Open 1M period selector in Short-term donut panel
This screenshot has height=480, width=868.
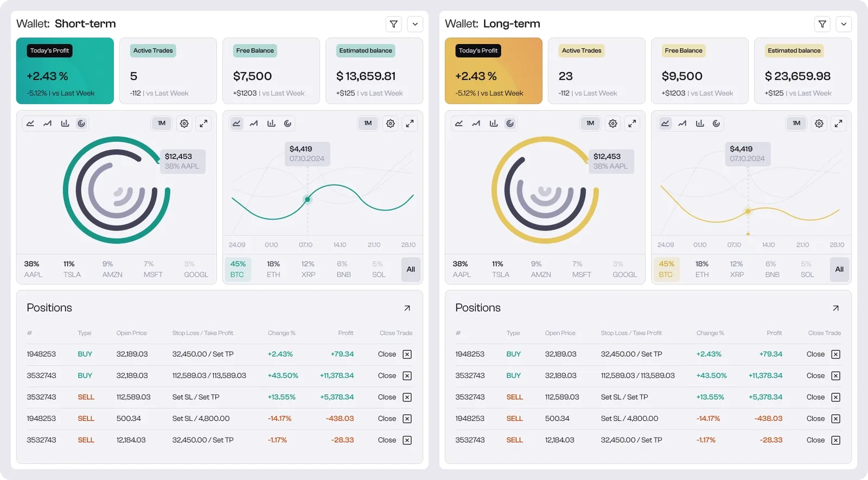tap(162, 124)
